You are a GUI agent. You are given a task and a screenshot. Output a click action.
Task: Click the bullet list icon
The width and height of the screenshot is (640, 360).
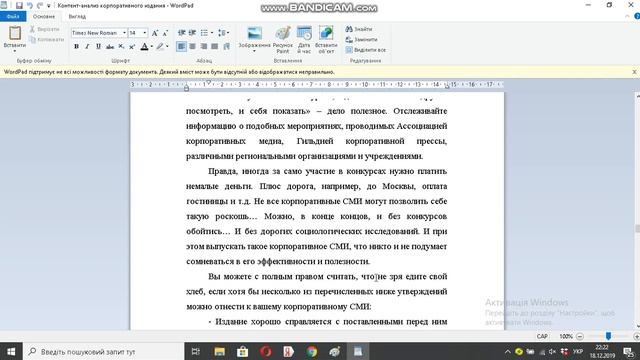[204, 33]
